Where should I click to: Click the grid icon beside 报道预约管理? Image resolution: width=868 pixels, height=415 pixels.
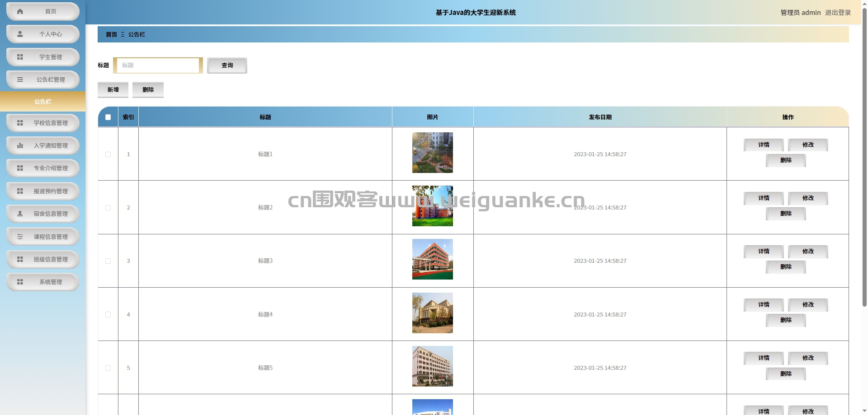point(20,191)
